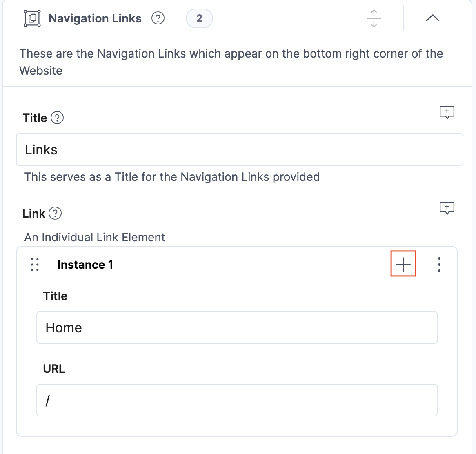Viewport: 476px width, 454px height.
Task: Open the help tooltip beside Navigation Links
Action: click(x=158, y=18)
